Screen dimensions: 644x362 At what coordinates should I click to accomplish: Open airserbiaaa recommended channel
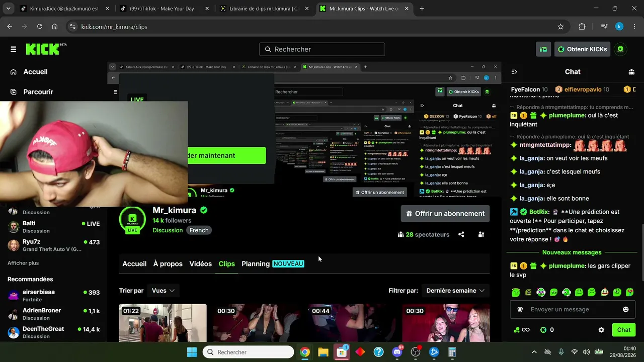54,296
